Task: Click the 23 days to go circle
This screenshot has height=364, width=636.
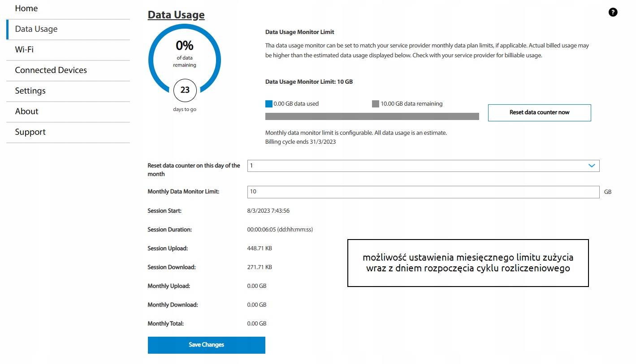Action: click(x=185, y=90)
